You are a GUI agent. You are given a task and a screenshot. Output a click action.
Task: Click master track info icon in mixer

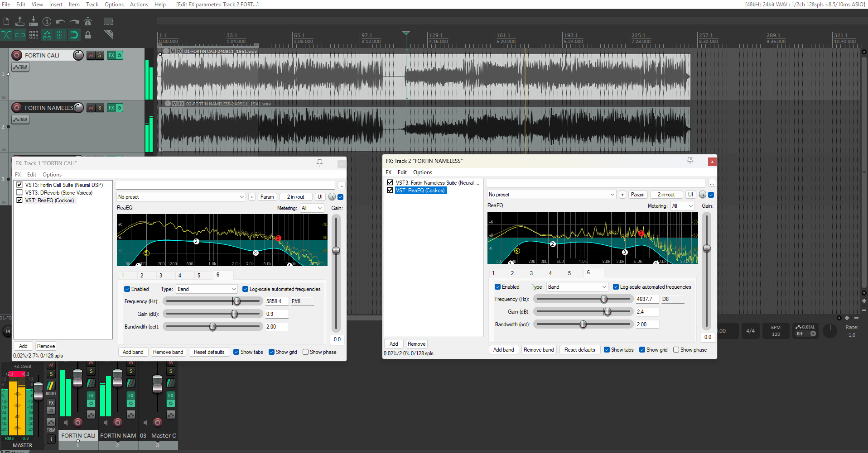[x=51, y=439]
